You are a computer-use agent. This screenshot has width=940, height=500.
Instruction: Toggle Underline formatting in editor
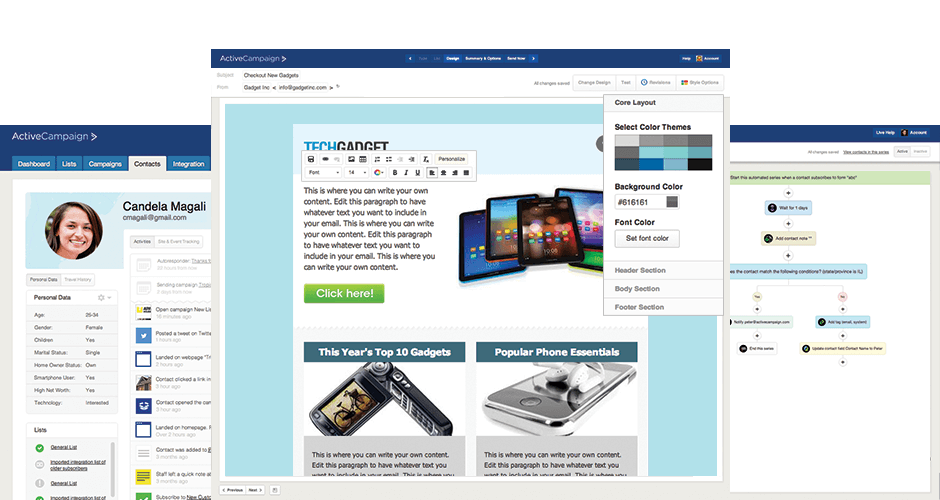pos(418,172)
